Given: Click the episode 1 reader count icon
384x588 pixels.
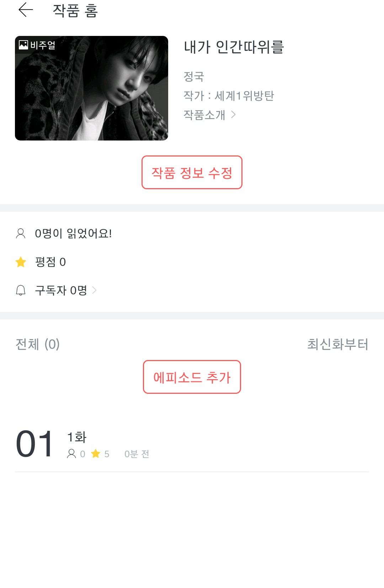Looking at the screenshot, I should [71, 454].
